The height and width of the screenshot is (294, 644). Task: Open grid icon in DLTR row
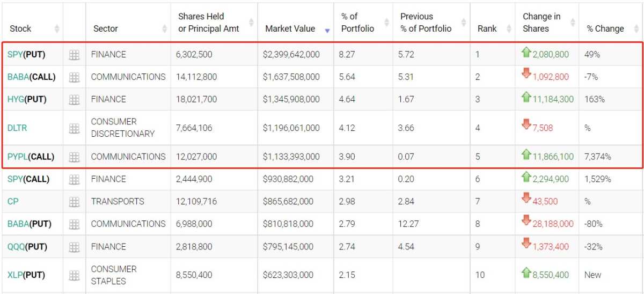pos(74,128)
